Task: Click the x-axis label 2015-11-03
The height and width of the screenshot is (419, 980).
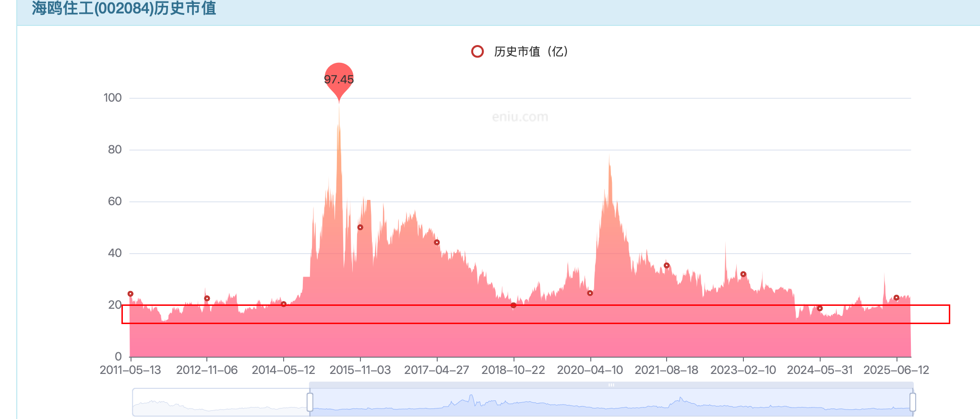Action: coord(360,370)
